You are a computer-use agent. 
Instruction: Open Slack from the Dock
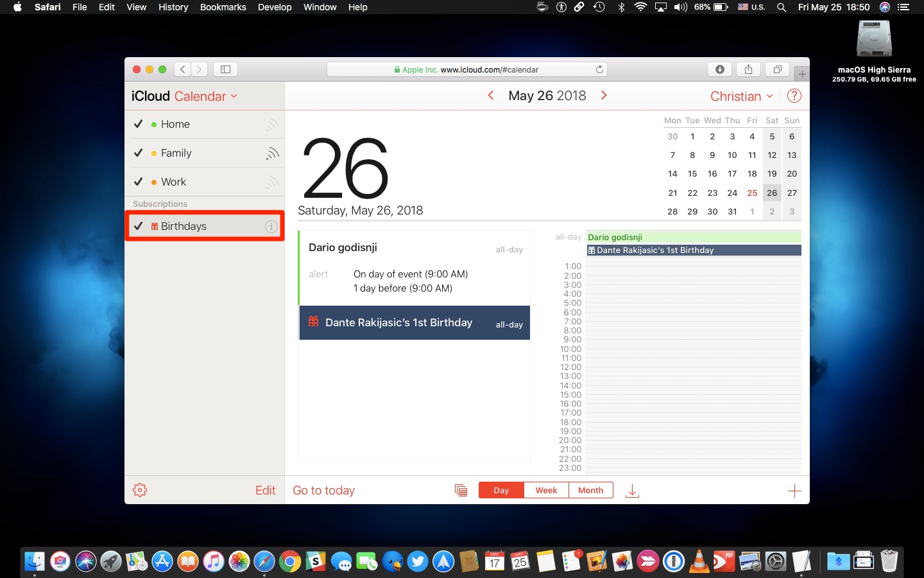316,562
